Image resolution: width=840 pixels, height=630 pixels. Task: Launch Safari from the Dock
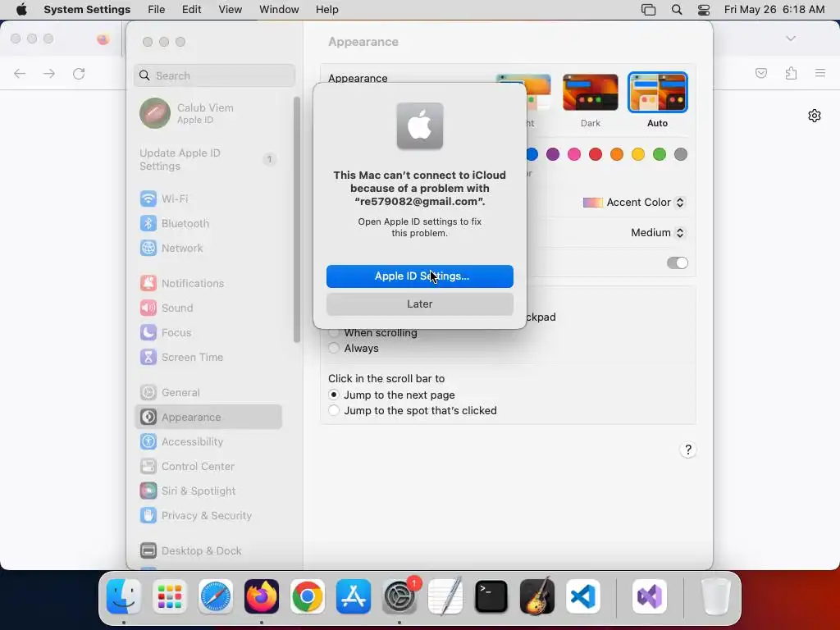[216, 596]
